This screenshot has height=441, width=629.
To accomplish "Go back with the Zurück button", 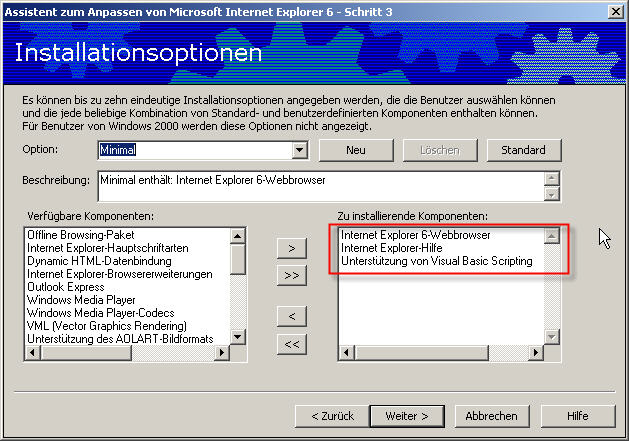I will point(332,416).
